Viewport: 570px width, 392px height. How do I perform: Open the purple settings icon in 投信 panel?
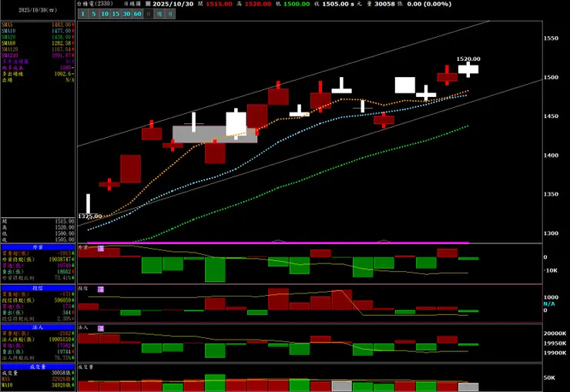[x=101, y=289]
